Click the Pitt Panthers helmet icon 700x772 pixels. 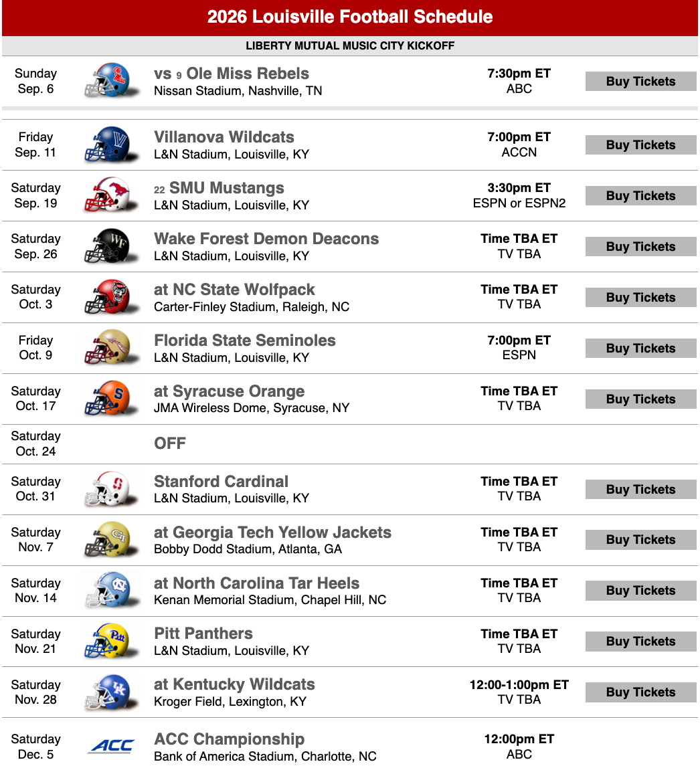pyautogui.click(x=111, y=641)
